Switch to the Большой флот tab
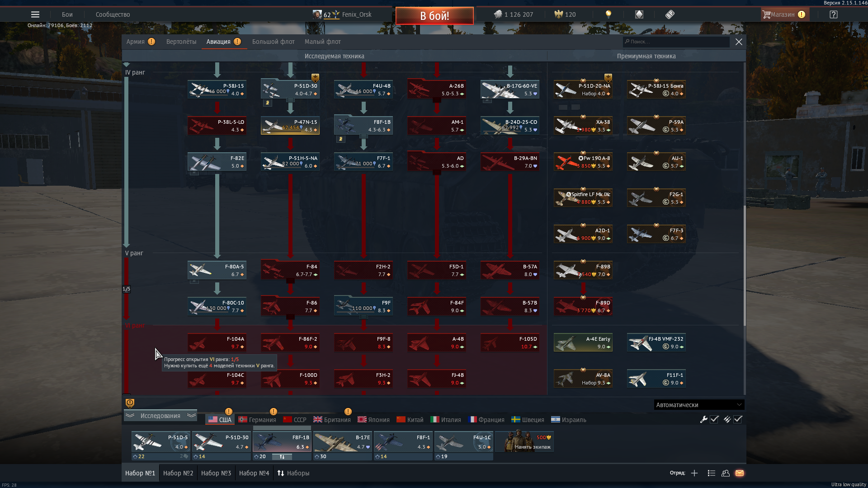 (274, 42)
